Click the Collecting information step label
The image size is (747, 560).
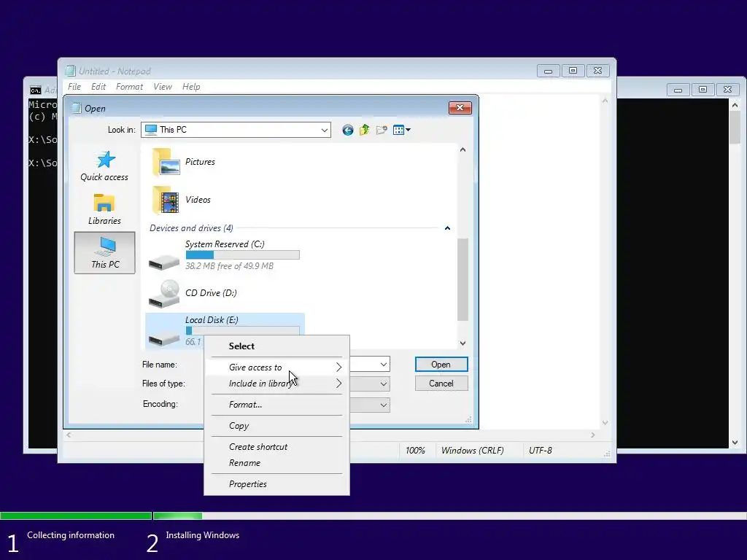point(71,535)
